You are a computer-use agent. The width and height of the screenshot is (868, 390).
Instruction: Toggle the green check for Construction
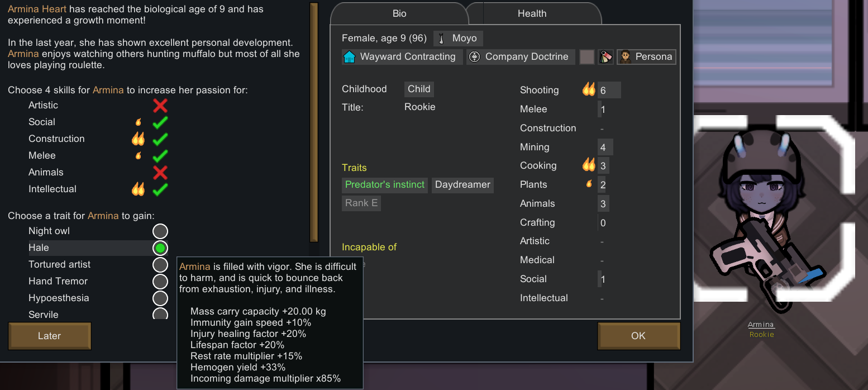click(160, 139)
